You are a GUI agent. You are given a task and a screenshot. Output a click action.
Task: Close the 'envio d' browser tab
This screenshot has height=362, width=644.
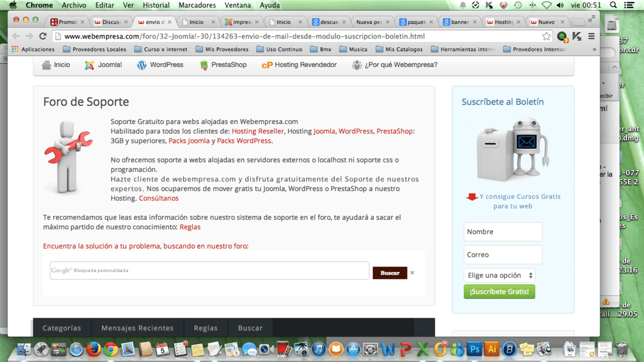click(x=169, y=22)
